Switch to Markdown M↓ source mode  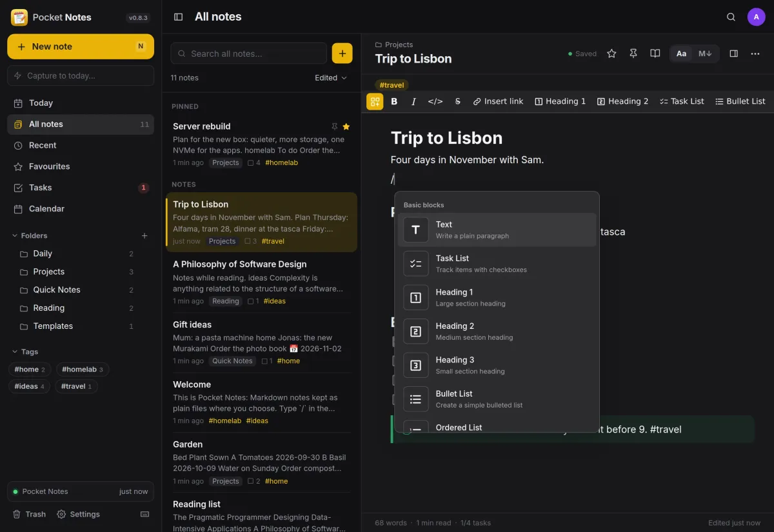pyautogui.click(x=705, y=54)
